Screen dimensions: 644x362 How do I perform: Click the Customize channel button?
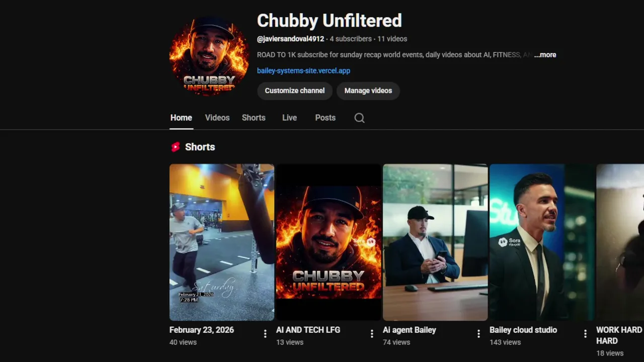coord(295,90)
